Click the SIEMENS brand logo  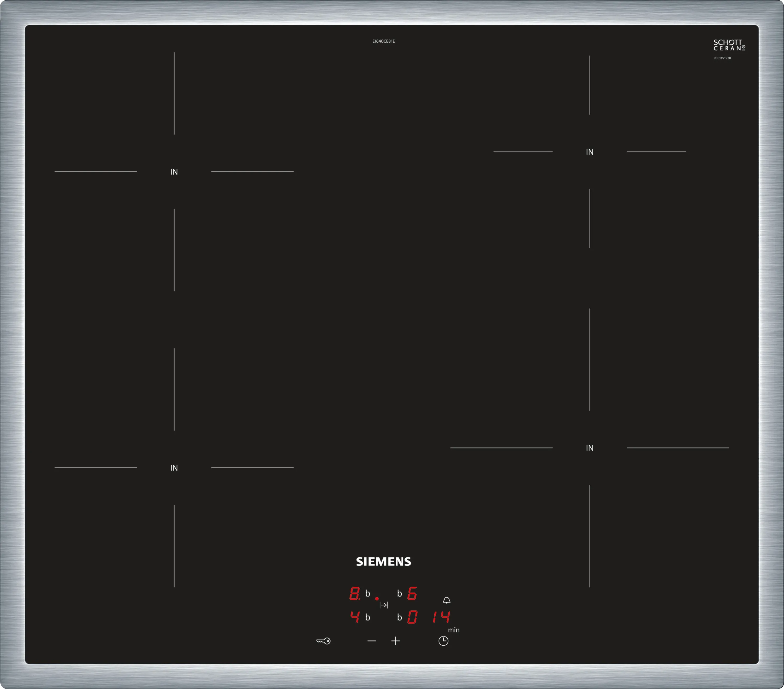383,562
